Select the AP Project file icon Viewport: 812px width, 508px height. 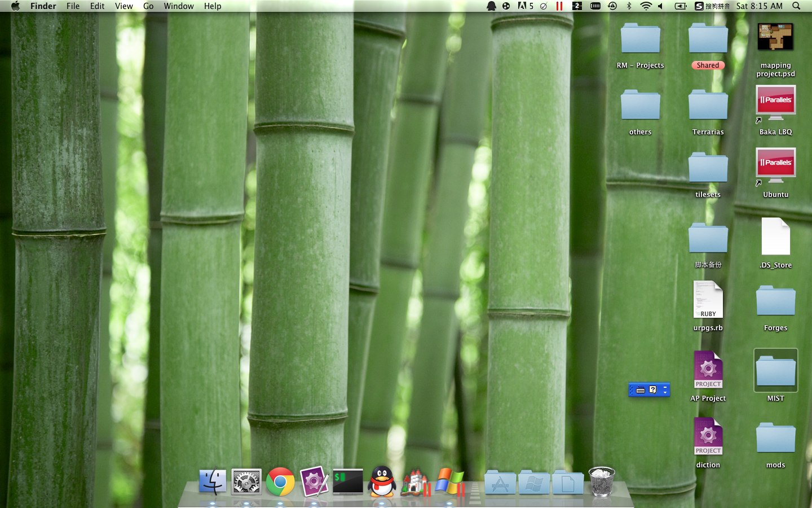[x=708, y=370]
